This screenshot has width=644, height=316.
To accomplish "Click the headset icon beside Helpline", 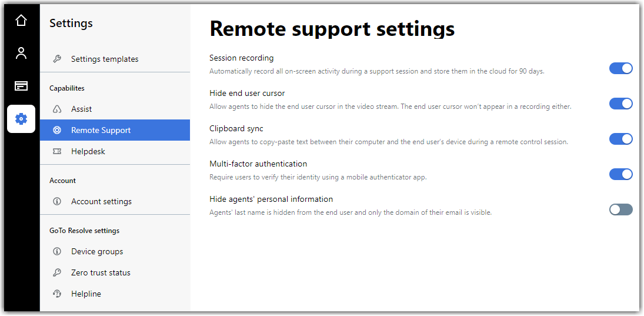I will (x=57, y=294).
